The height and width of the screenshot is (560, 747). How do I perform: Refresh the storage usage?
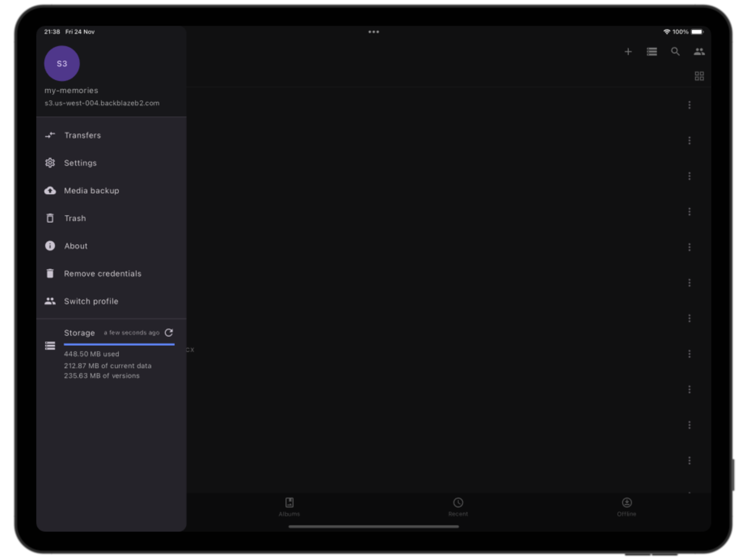pyautogui.click(x=169, y=333)
